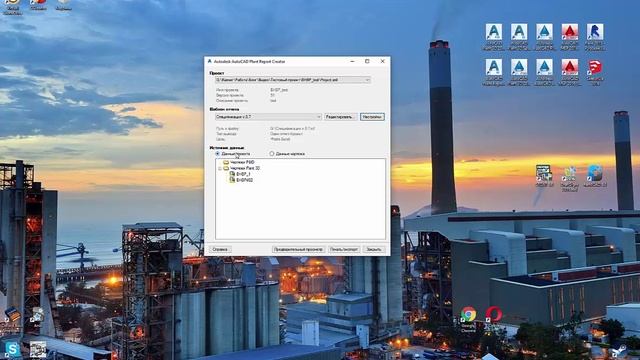
Task: Click the empty area of the drawings tree list
Action: tap(300, 212)
